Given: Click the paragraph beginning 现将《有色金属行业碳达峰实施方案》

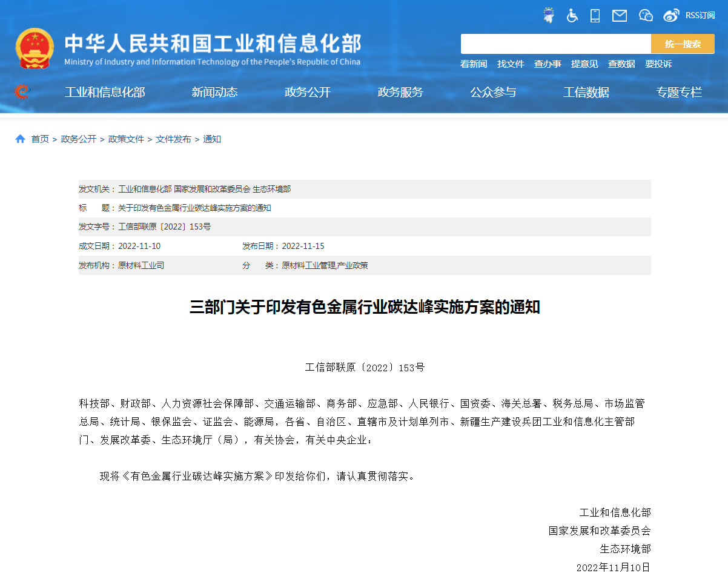Looking at the screenshot, I should pos(259,476).
